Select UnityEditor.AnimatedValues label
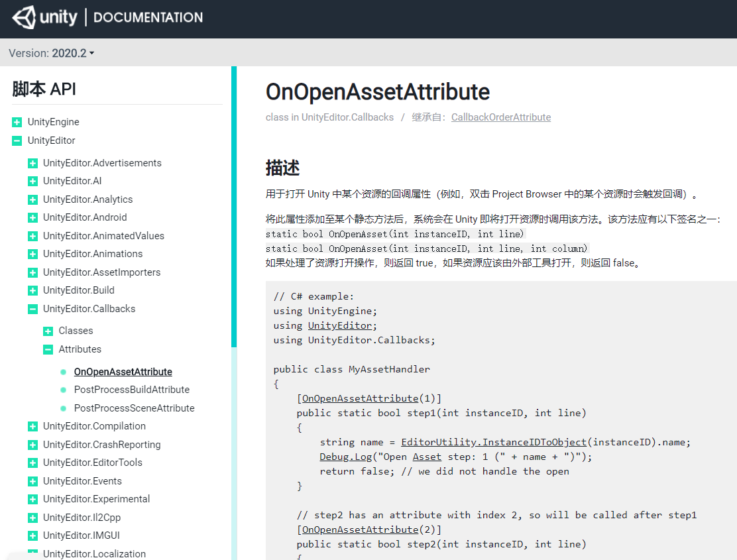The height and width of the screenshot is (560, 737). coord(103,236)
